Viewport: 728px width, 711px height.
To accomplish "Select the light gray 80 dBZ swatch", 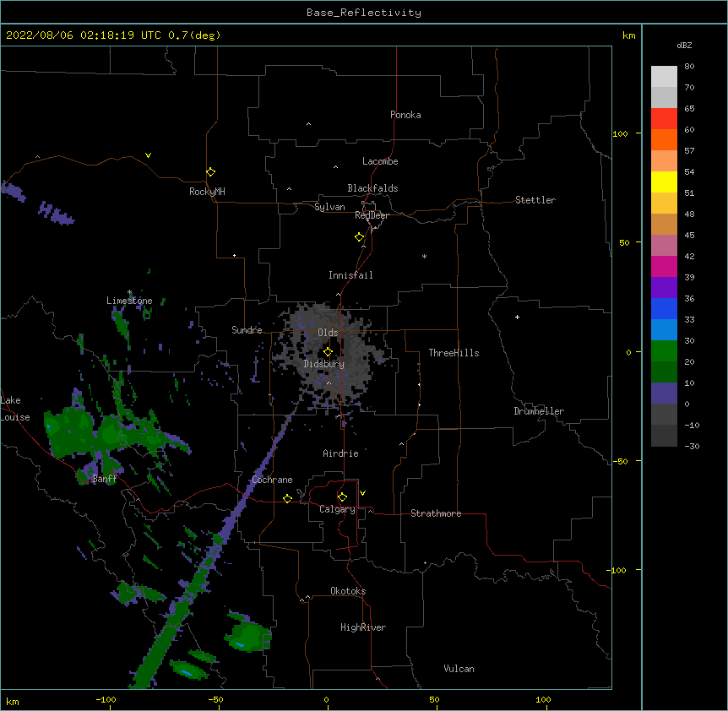I will [x=664, y=77].
